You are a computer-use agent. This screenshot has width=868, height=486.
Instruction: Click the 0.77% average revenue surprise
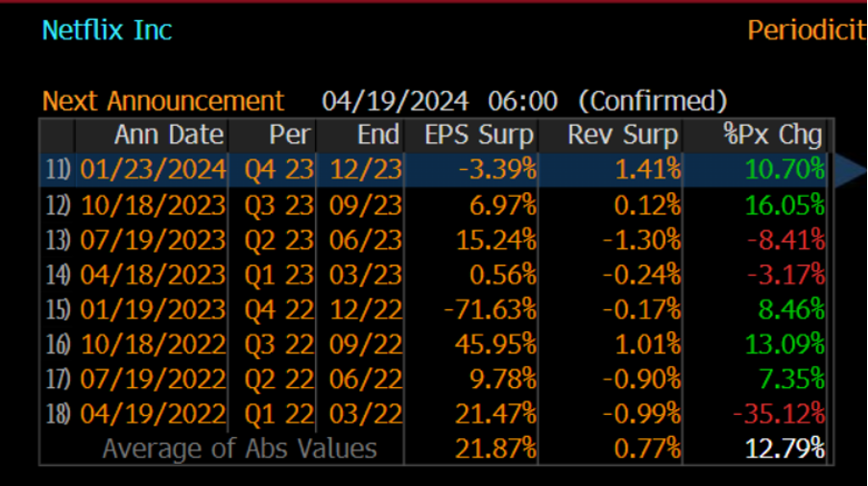point(647,449)
